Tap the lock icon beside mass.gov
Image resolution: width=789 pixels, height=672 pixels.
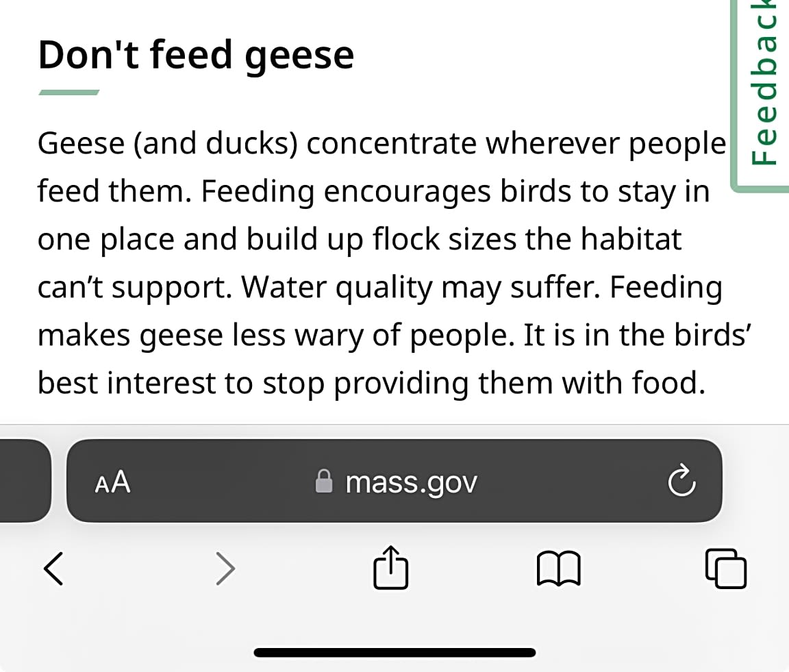click(x=324, y=482)
